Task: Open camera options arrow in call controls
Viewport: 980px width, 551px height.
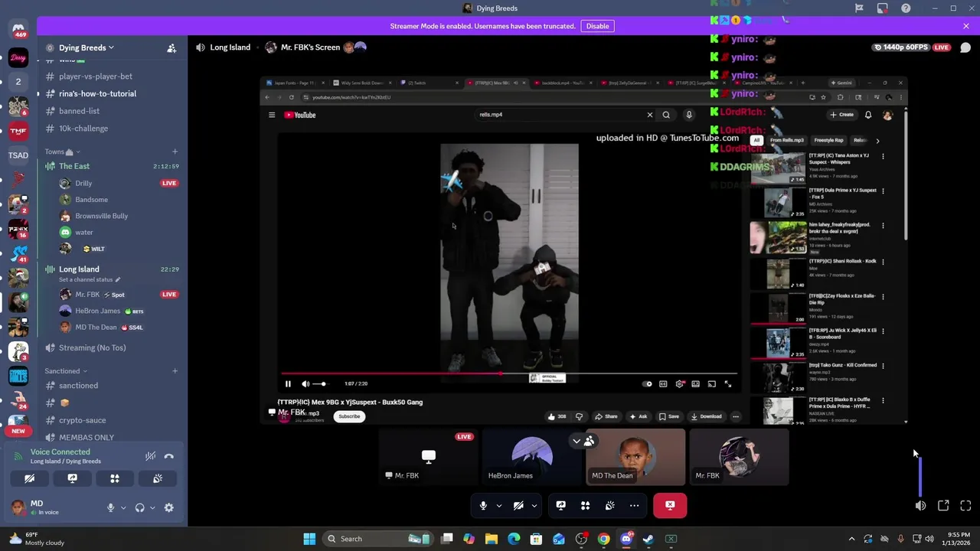Action: 534,505
